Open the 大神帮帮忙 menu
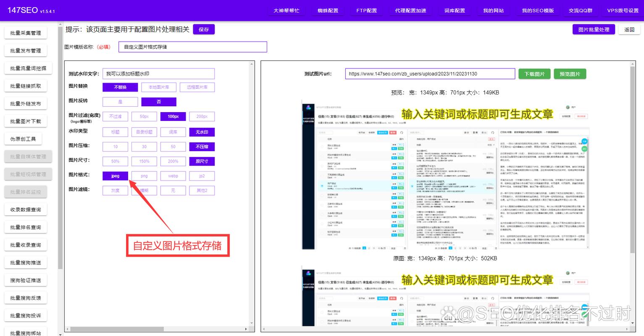This screenshot has height=336, width=644. point(286,10)
